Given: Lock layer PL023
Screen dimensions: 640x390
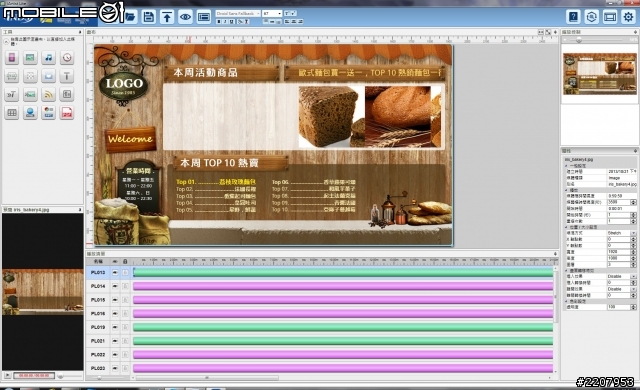Looking at the screenshot, I should (x=125, y=368).
